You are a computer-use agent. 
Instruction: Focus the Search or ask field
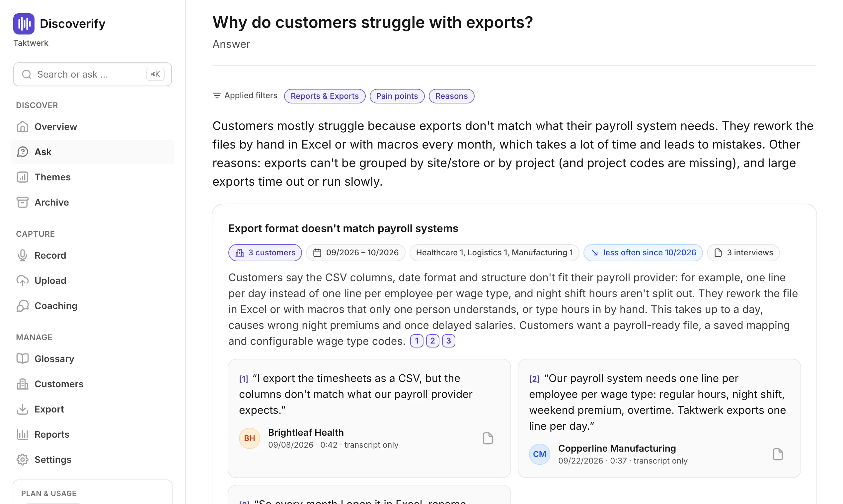(x=93, y=74)
